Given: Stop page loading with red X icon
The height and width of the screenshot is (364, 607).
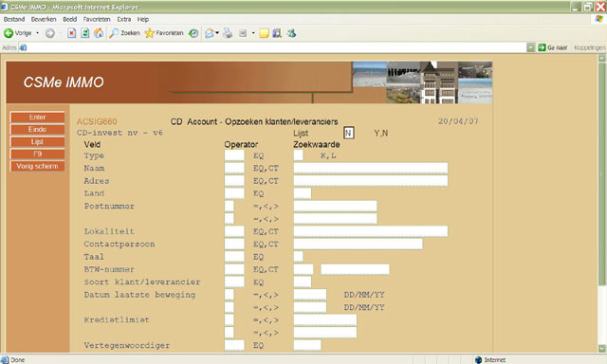Looking at the screenshot, I should (x=72, y=33).
